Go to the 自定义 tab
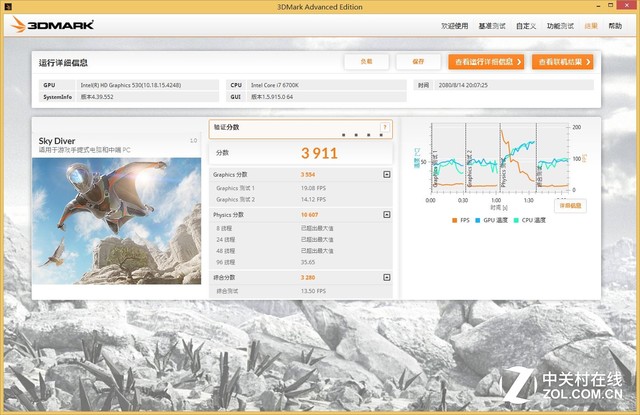Image resolution: width=640 pixels, height=415 pixels. click(x=527, y=26)
